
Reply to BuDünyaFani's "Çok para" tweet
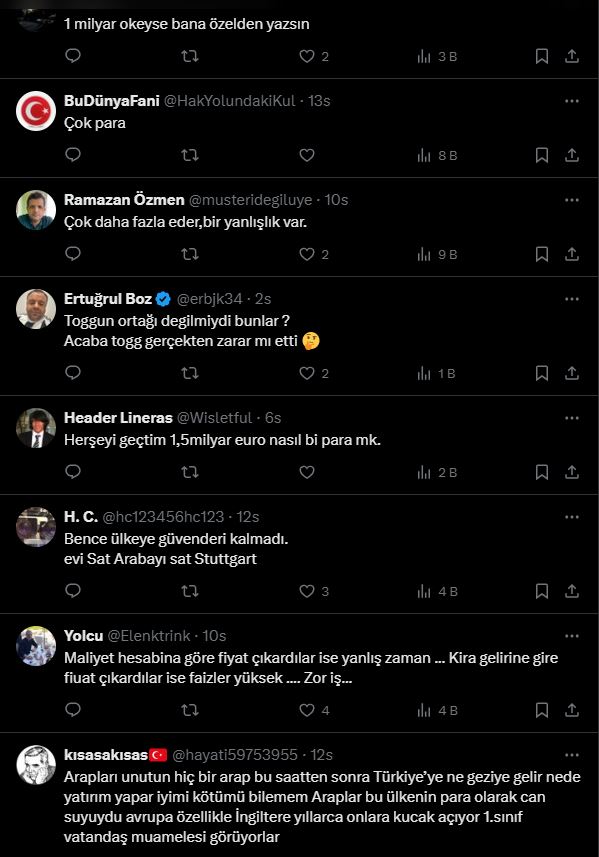(x=73, y=155)
